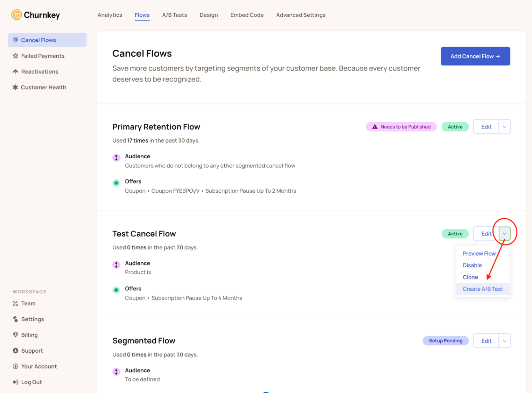This screenshot has width=532, height=393.
Task: Click the Log Out icon
Action: point(15,382)
